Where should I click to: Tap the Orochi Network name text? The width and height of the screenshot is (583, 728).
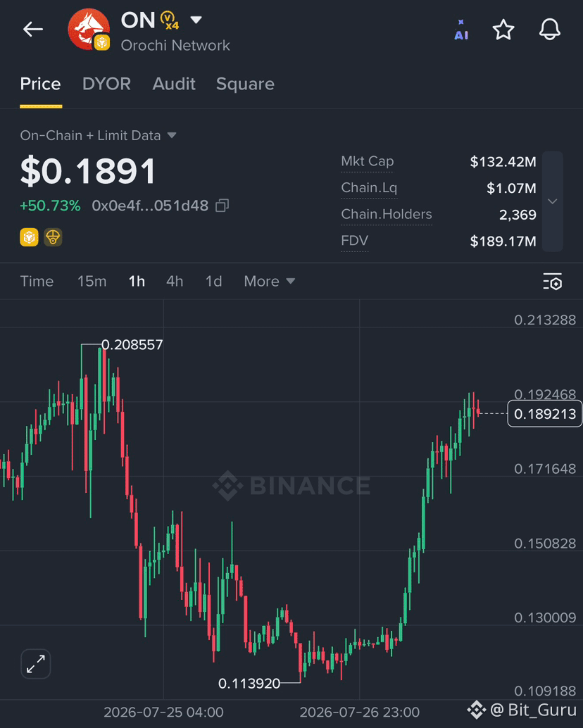click(x=175, y=46)
